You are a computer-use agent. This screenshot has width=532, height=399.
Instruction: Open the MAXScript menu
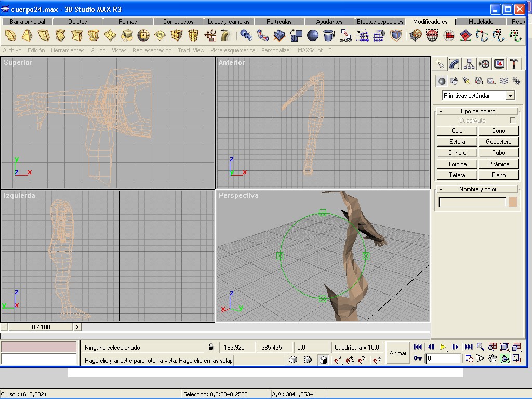310,50
